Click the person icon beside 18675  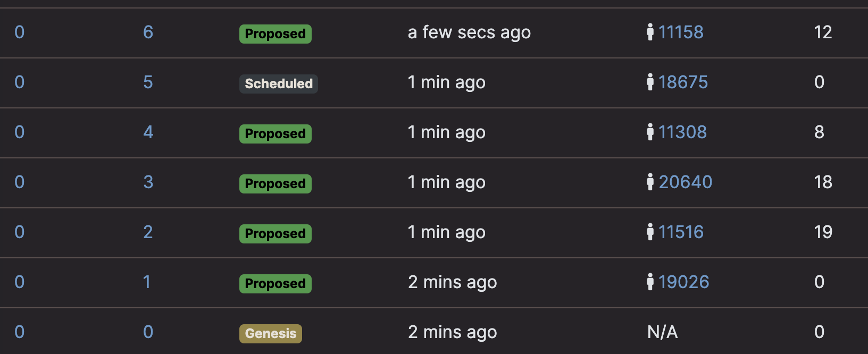tap(650, 82)
